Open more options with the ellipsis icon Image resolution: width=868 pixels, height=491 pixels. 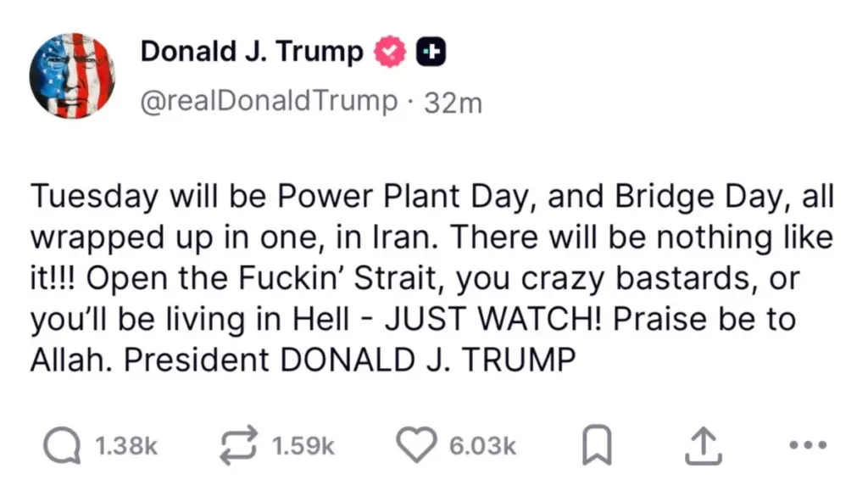coord(807,444)
